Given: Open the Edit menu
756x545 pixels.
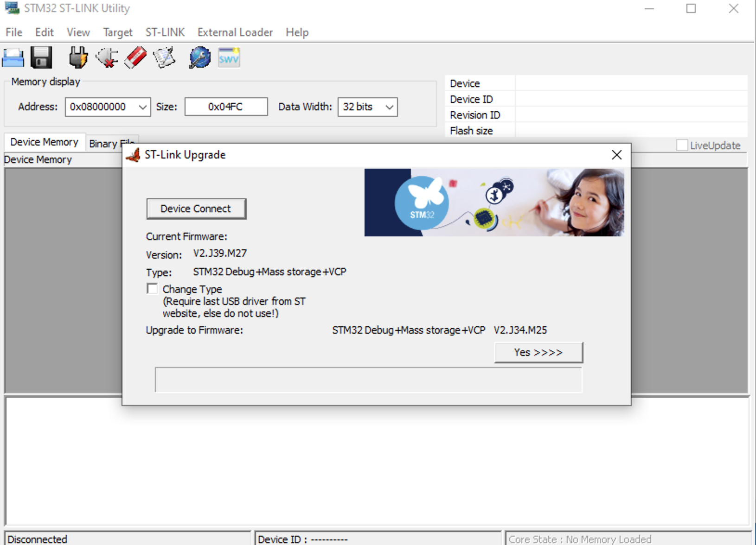Looking at the screenshot, I should (x=45, y=32).
